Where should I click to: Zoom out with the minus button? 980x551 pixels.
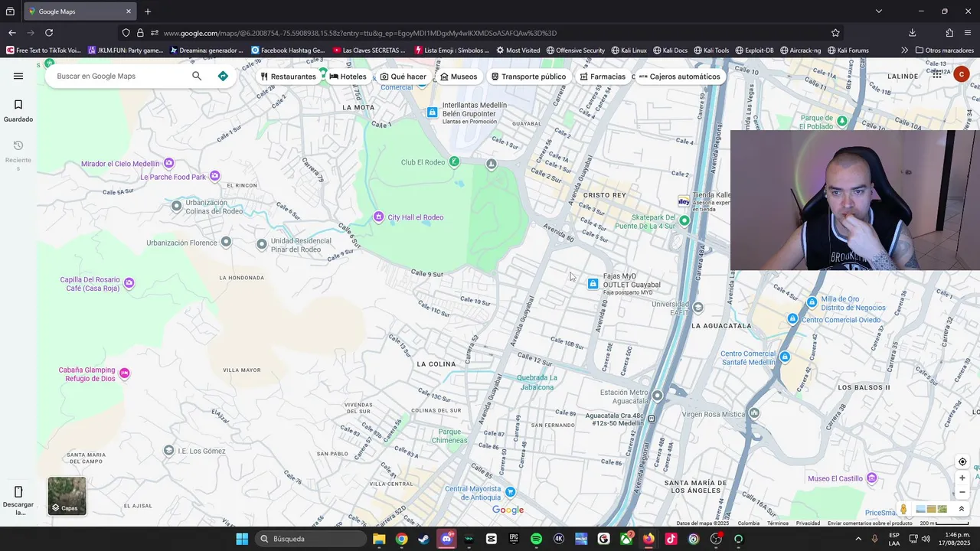coord(962,492)
